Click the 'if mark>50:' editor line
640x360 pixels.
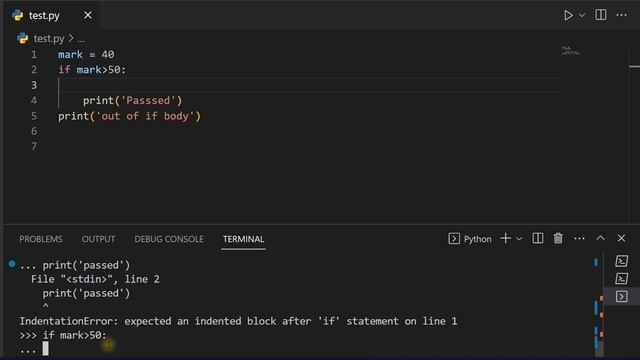pyautogui.click(x=92, y=70)
